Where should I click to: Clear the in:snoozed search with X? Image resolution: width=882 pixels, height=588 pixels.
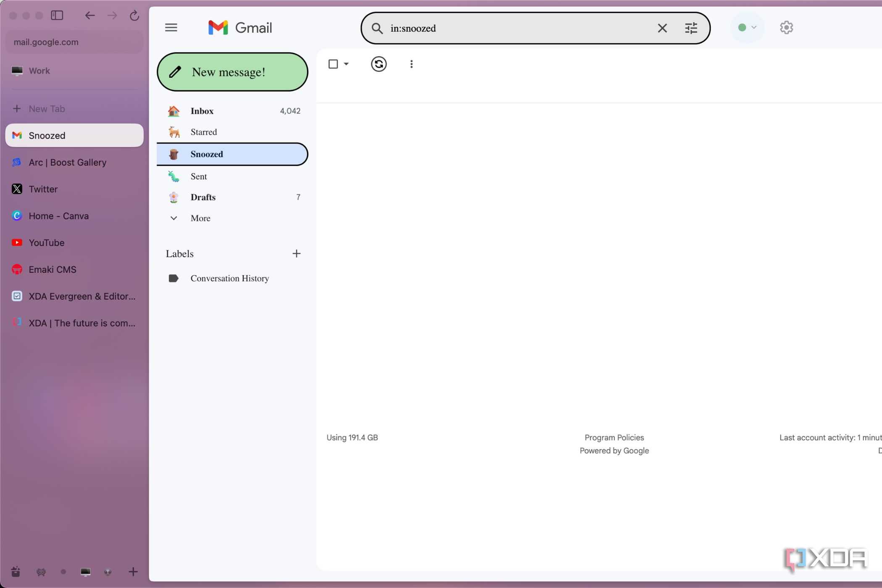pyautogui.click(x=662, y=28)
